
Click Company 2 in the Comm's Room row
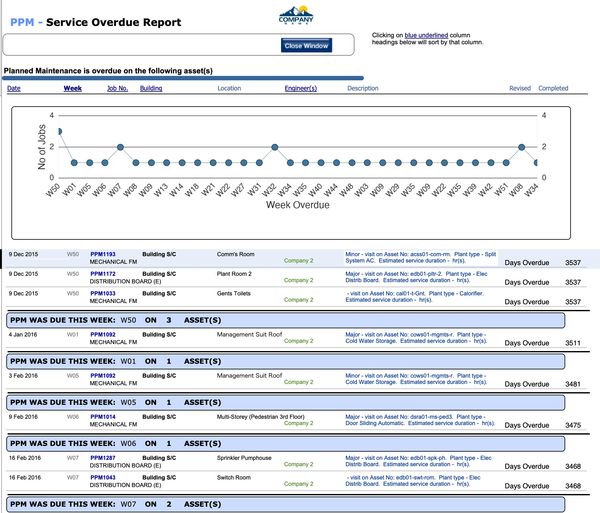tap(299, 261)
